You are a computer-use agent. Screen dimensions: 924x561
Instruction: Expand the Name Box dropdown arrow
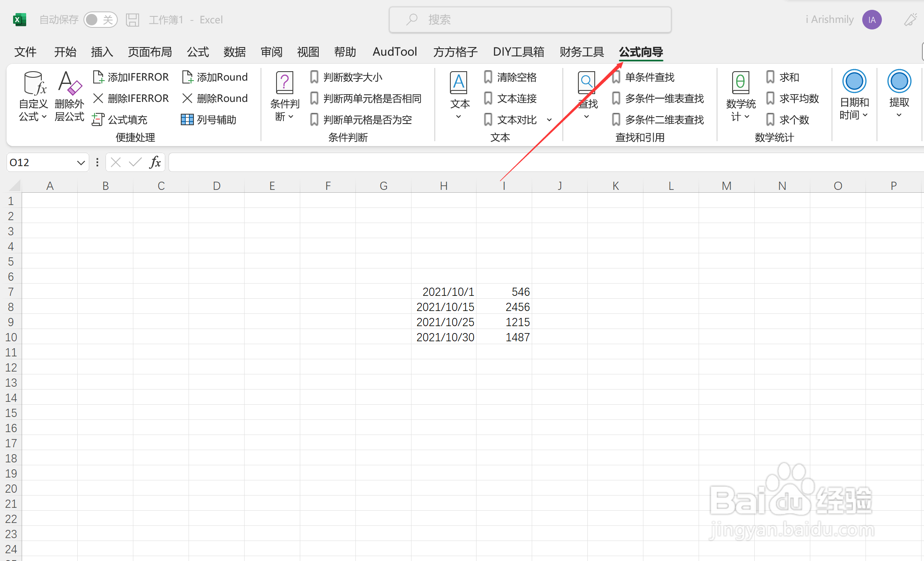81,163
